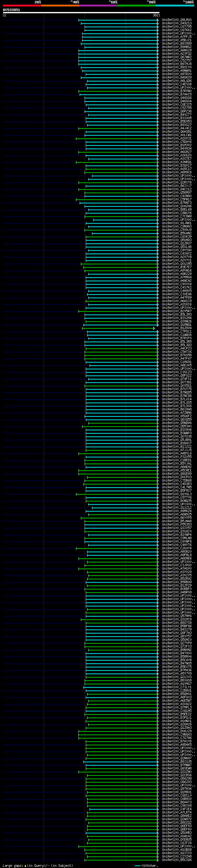The height and width of the screenshot is (868, 197).
Task: Select hit label UniRef100_C6IF24
Action: click(x=177, y=843)
